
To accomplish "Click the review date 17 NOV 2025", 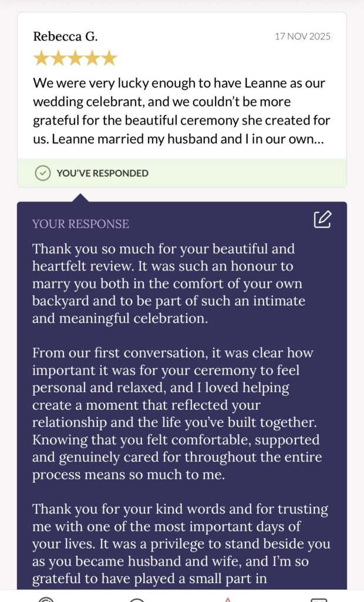I will [302, 36].
